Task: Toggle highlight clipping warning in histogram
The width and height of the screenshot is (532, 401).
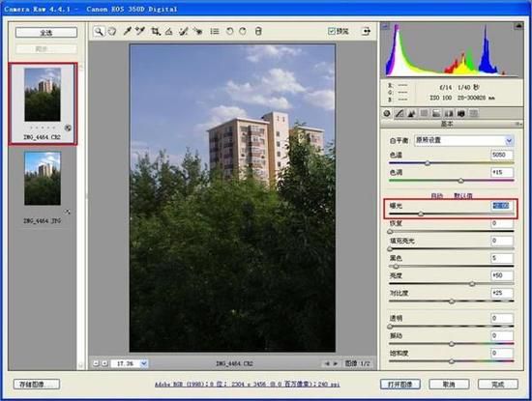Action: (518, 26)
